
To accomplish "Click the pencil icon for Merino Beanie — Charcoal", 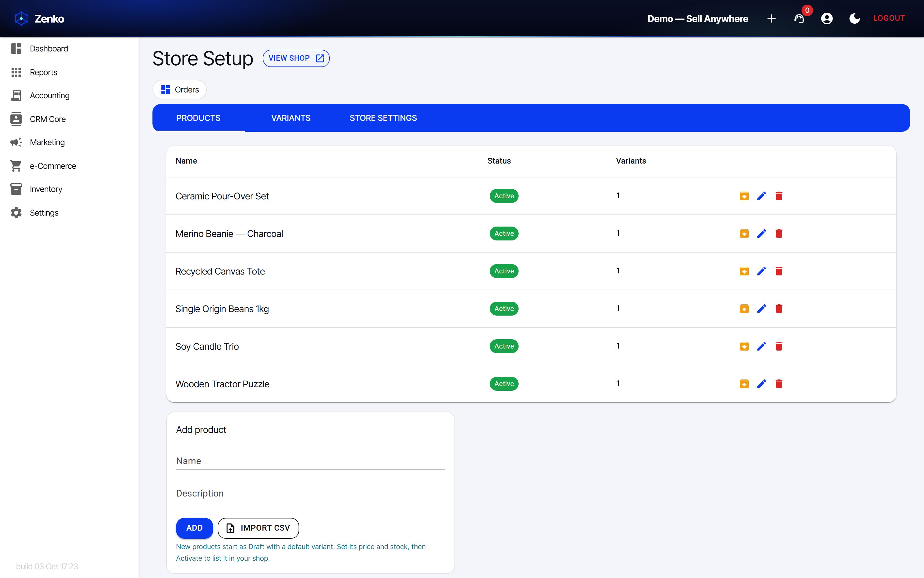I will [x=762, y=234].
